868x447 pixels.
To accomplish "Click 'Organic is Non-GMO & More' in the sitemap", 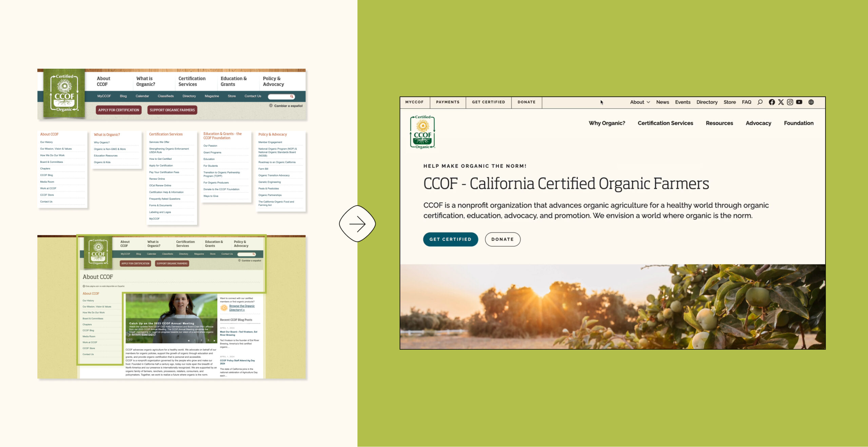I will [x=110, y=149].
